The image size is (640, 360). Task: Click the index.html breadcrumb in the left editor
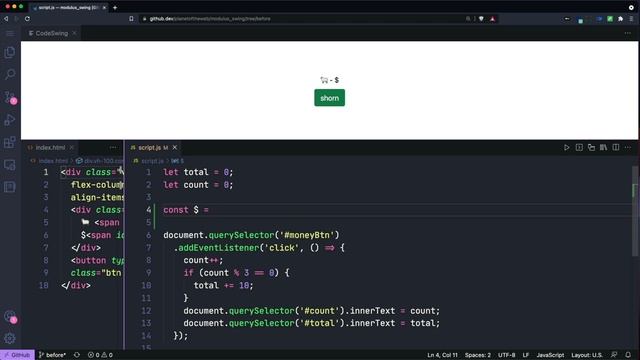click(53, 161)
